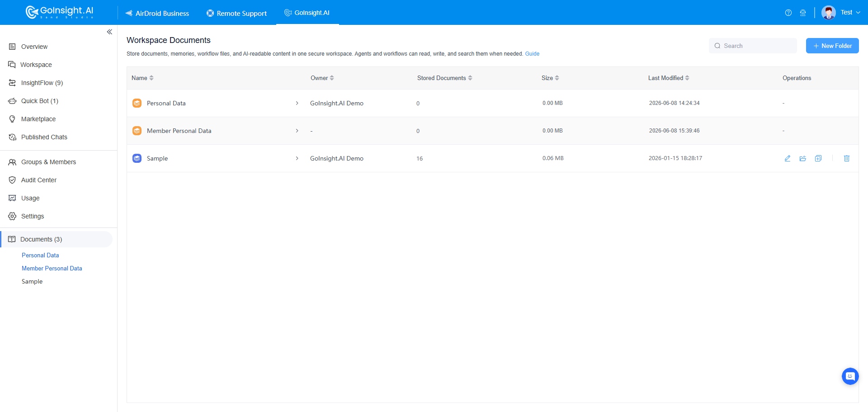Open the help question-mark icon
868x412 pixels.
(x=788, y=13)
